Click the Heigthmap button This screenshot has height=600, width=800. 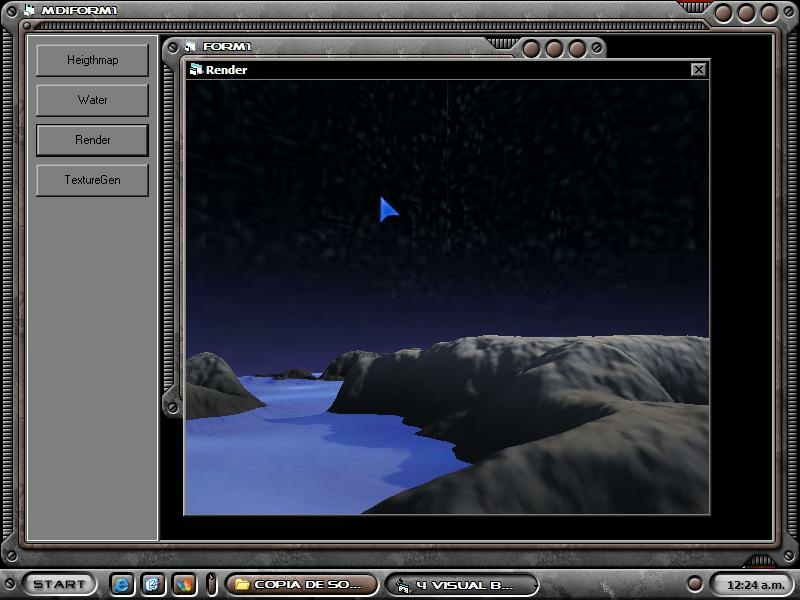tap(92, 60)
